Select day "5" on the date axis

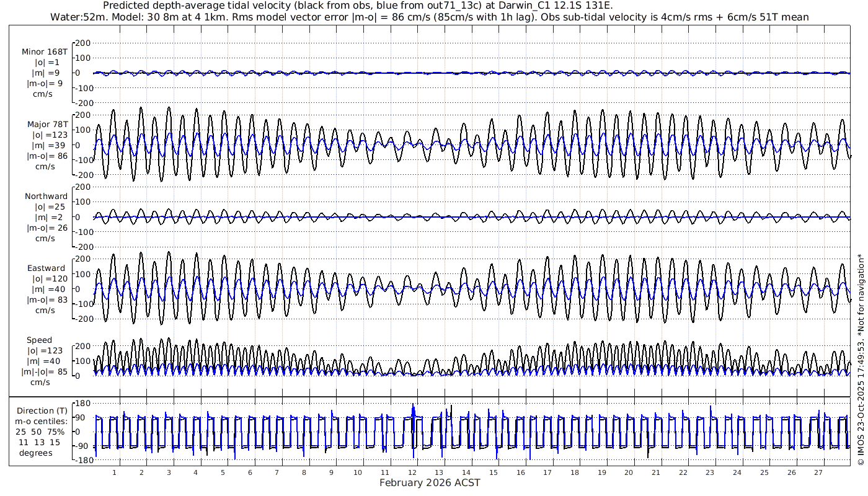(x=223, y=472)
